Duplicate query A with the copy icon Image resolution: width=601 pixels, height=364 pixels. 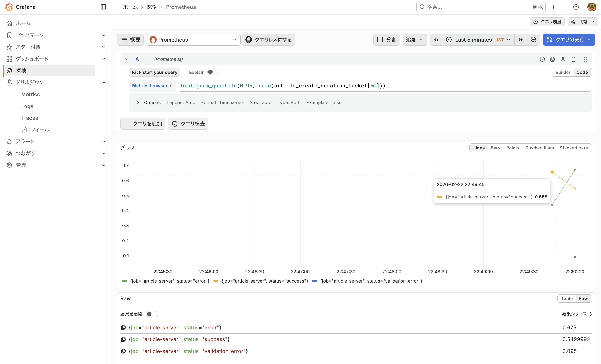click(553, 59)
